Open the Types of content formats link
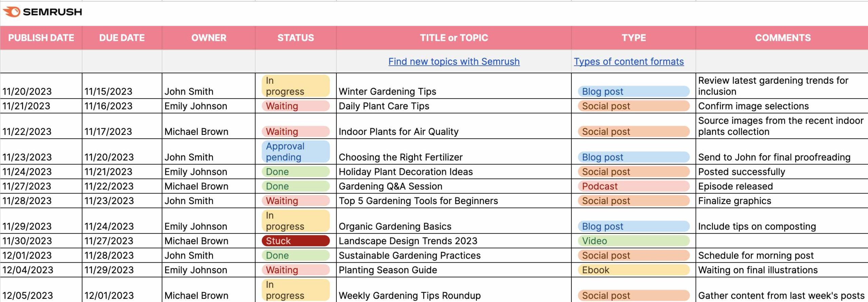The width and height of the screenshot is (868, 302). (x=629, y=61)
